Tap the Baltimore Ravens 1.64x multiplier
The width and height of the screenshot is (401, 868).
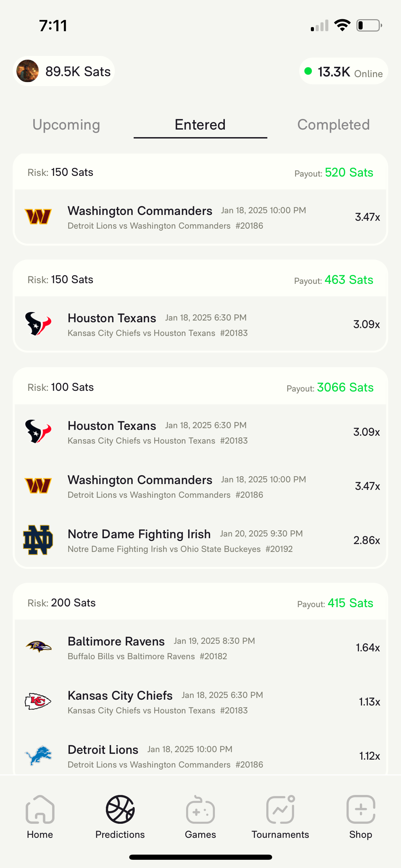pyautogui.click(x=367, y=648)
